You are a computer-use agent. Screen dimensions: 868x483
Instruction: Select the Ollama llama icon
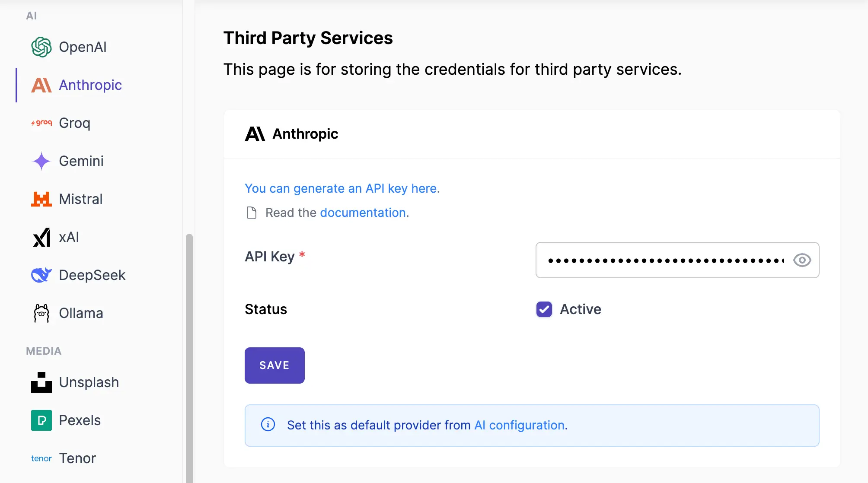click(x=41, y=312)
